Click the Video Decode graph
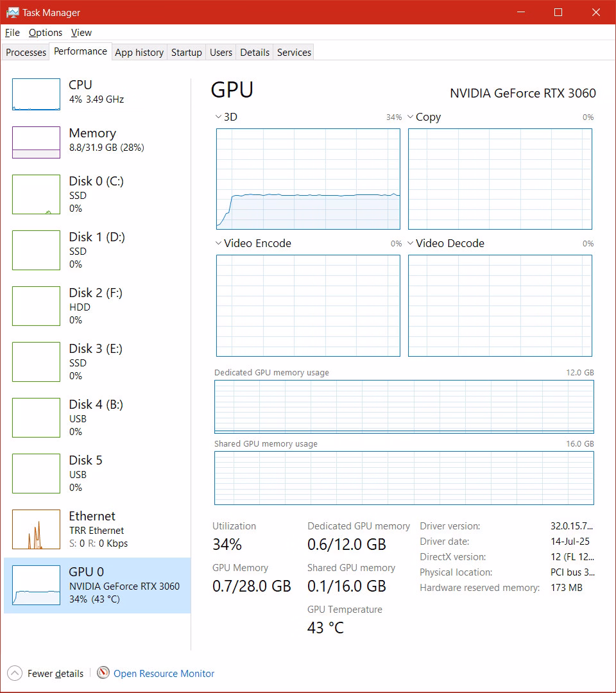Screen dimensions: 616x693 [501, 305]
